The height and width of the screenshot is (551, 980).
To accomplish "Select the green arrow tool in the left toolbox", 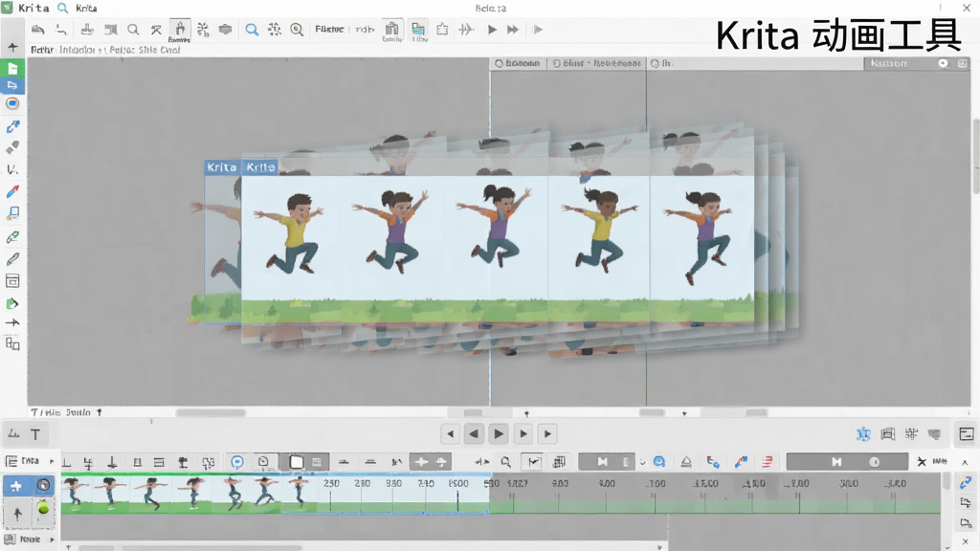I will point(12,303).
